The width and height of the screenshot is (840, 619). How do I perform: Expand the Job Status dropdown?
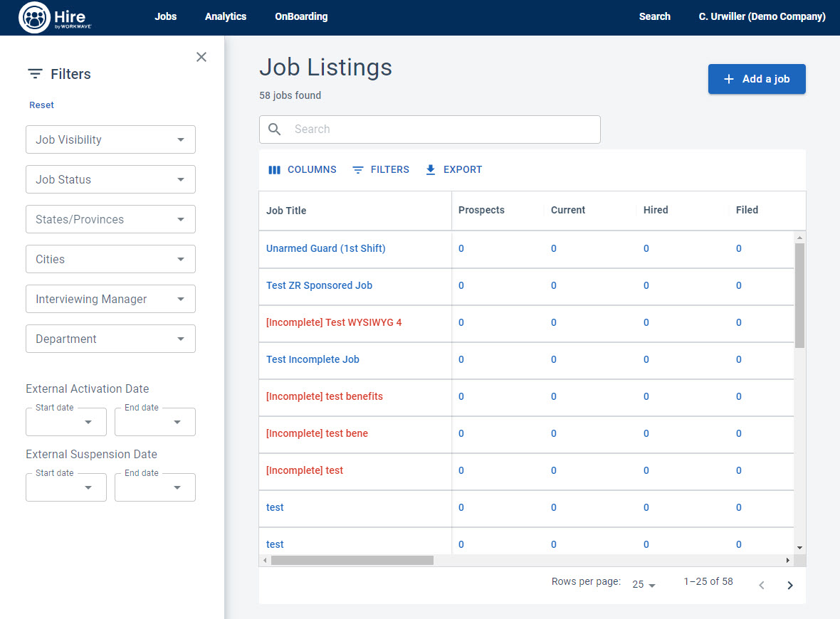coord(110,179)
